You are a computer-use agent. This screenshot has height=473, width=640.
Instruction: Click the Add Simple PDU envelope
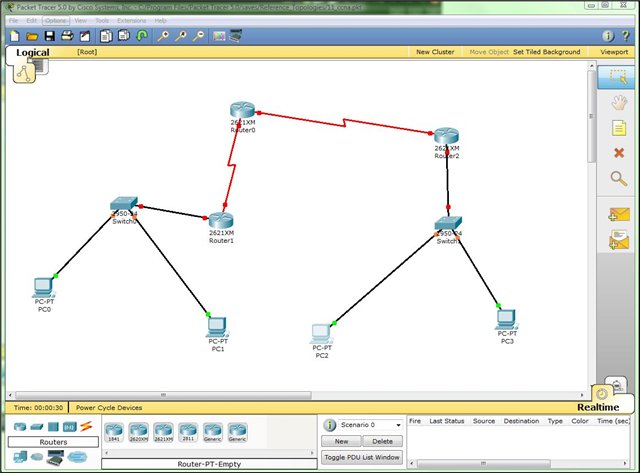[617, 214]
